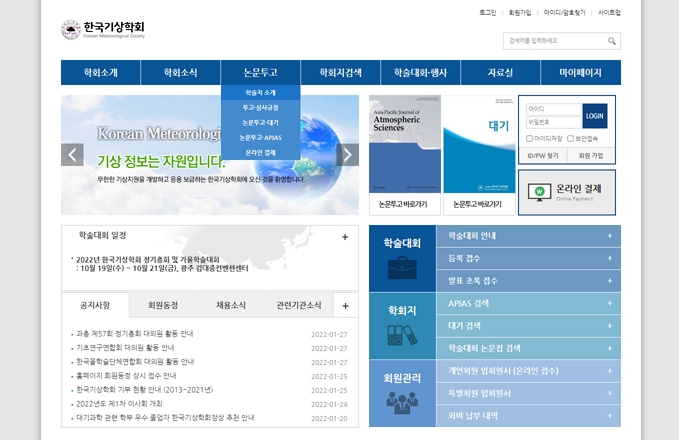Go to previous banner slide arrow
This screenshot has width=679, height=440.
[x=72, y=154]
